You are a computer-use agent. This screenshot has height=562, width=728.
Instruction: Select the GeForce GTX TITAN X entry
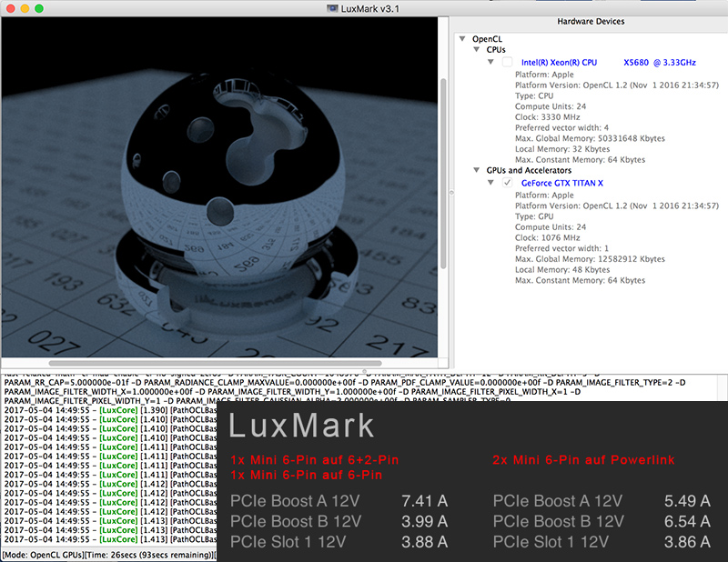tap(561, 183)
